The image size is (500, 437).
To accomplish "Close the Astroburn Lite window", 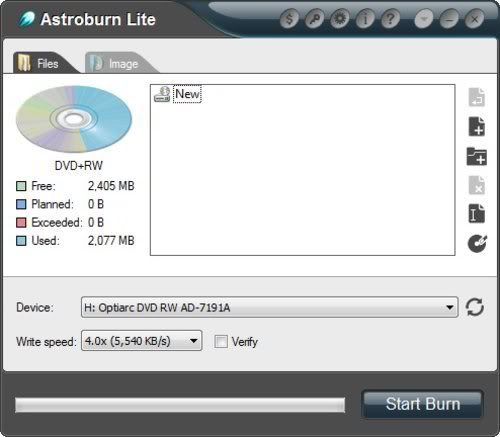I will click(475, 19).
